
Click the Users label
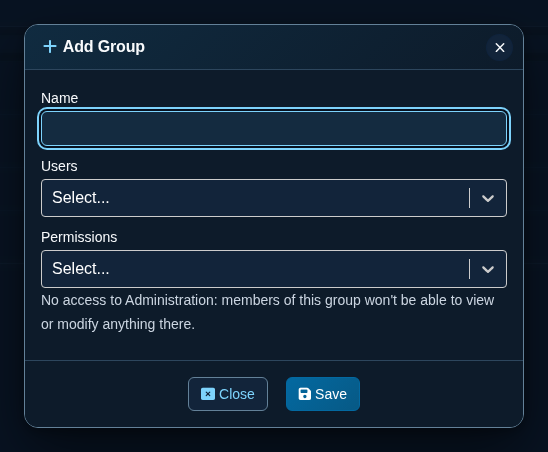pyautogui.click(x=59, y=166)
